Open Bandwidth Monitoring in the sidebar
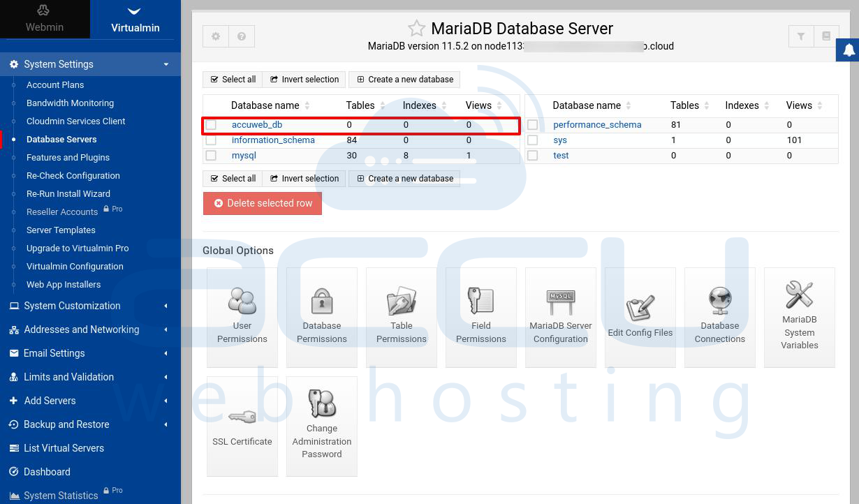Screen dimensions: 859x504 click(x=70, y=103)
